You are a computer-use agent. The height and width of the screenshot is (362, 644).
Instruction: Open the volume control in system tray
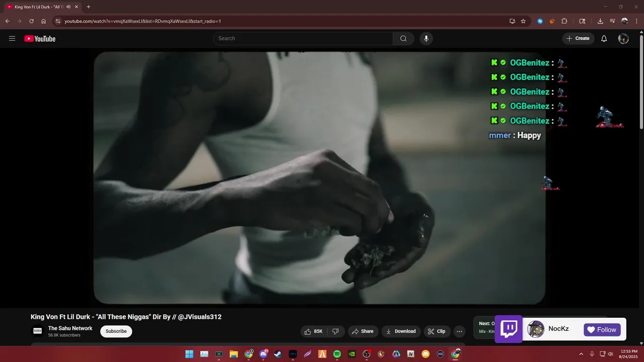pos(610,354)
